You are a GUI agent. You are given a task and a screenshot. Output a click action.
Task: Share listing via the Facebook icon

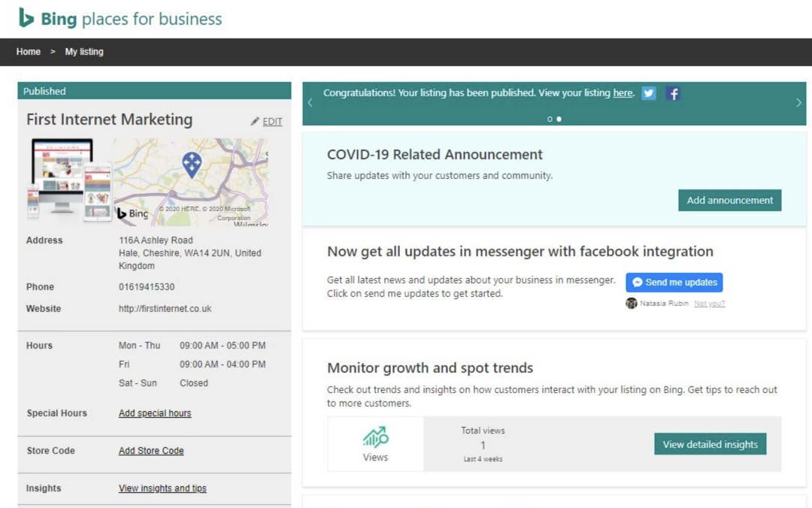coord(673,93)
